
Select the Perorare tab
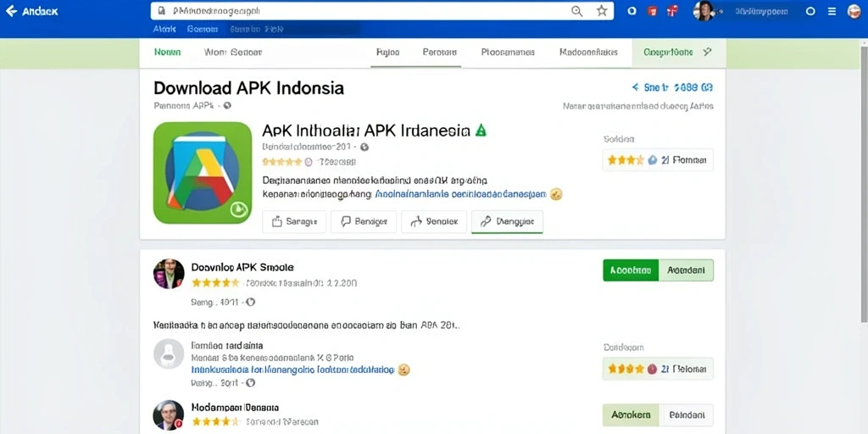(440, 53)
